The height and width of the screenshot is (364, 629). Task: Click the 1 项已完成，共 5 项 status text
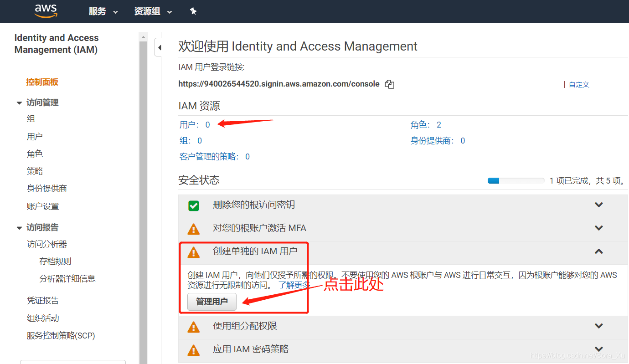(x=587, y=181)
